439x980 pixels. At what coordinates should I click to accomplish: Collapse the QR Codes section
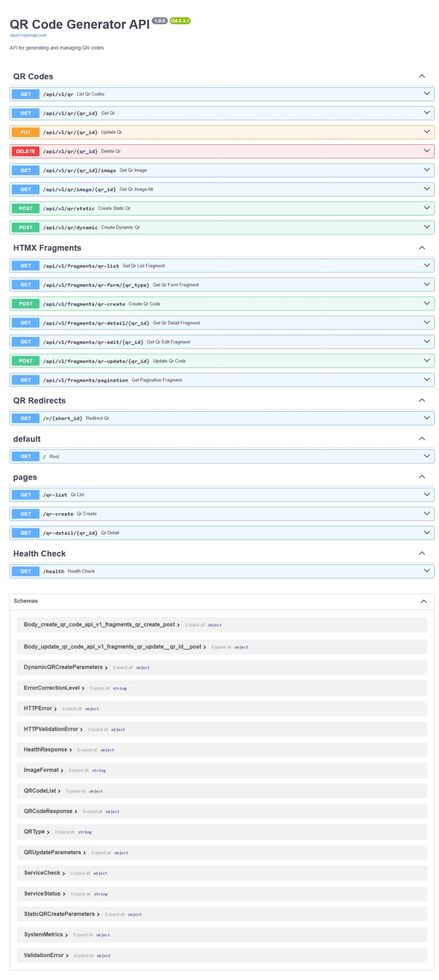pos(422,76)
